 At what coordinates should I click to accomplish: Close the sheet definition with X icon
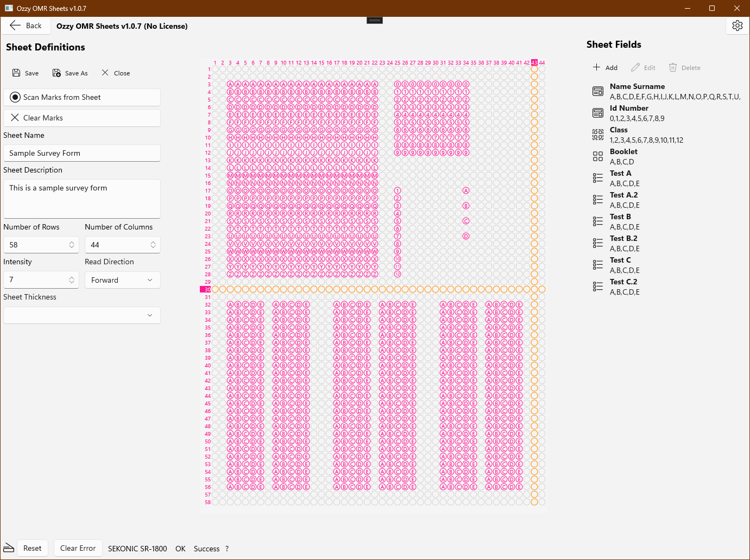click(x=105, y=73)
